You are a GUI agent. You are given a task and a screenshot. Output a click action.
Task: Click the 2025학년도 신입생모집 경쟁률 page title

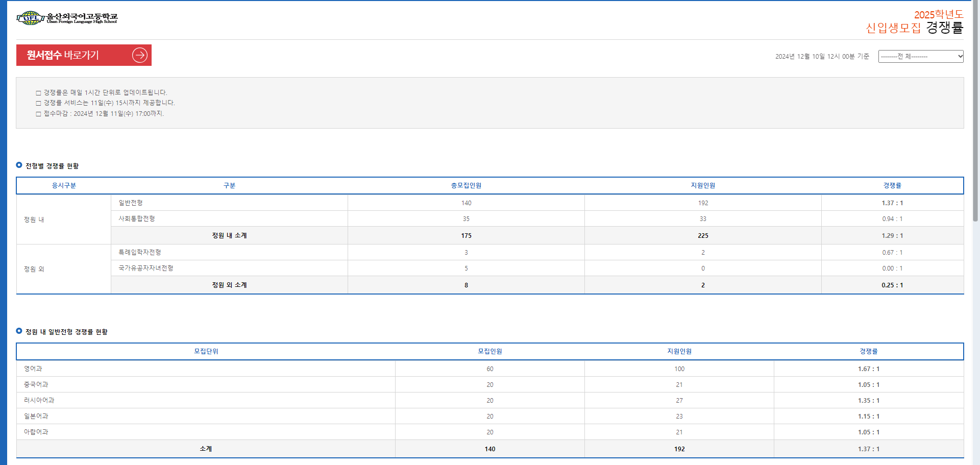point(914,22)
